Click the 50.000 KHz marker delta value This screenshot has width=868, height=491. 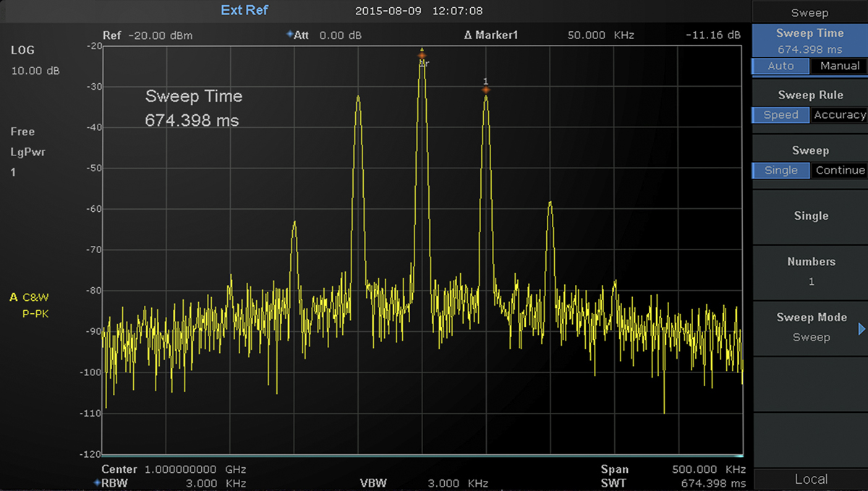[x=600, y=35]
